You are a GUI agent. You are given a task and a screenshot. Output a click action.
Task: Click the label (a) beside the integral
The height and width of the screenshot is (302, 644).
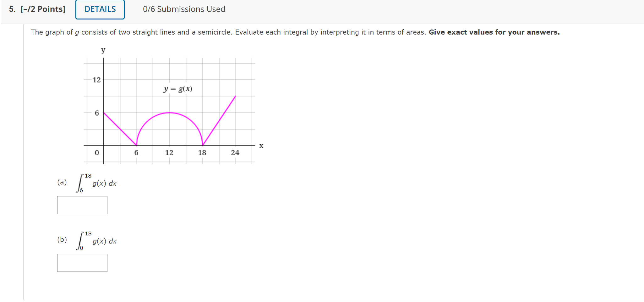[62, 182]
